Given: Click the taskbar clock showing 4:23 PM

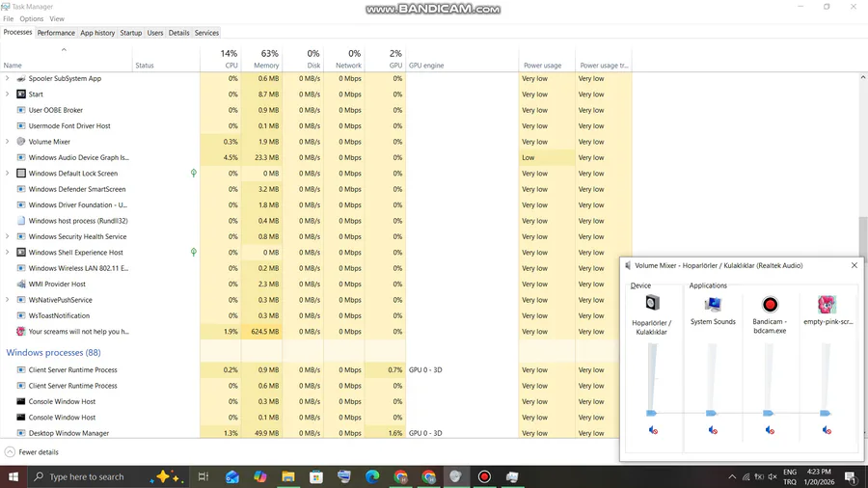Looking at the screenshot, I should point(819,477).
